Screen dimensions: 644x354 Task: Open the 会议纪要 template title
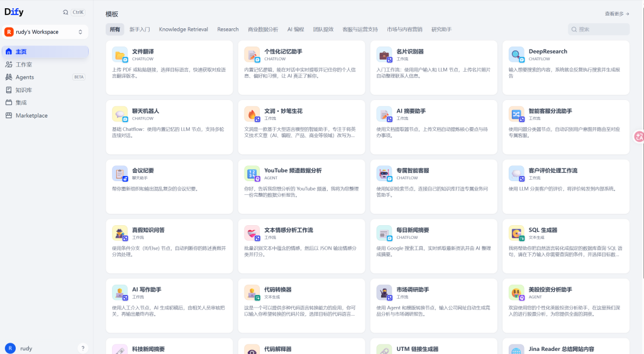pos(143,170)
